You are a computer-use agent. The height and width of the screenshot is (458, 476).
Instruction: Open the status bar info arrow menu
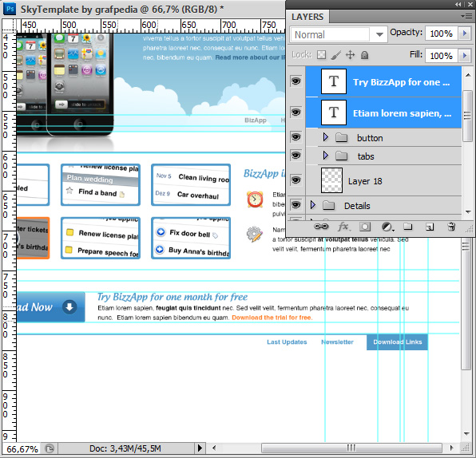[200, 448]
